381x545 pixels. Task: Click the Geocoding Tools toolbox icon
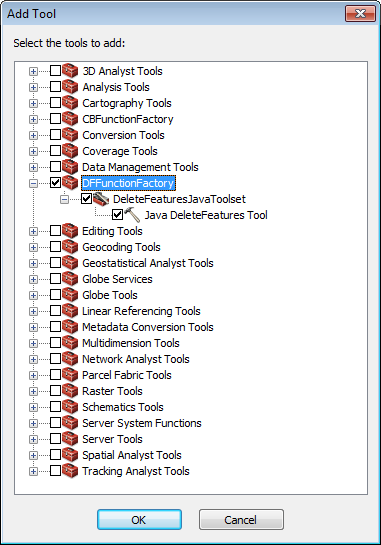[x=70, y=247]
